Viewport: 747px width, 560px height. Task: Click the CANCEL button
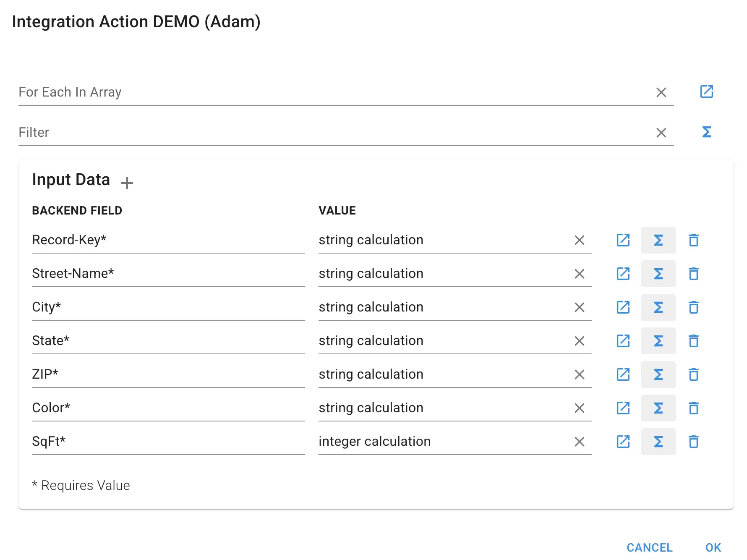tap(649, 547)
